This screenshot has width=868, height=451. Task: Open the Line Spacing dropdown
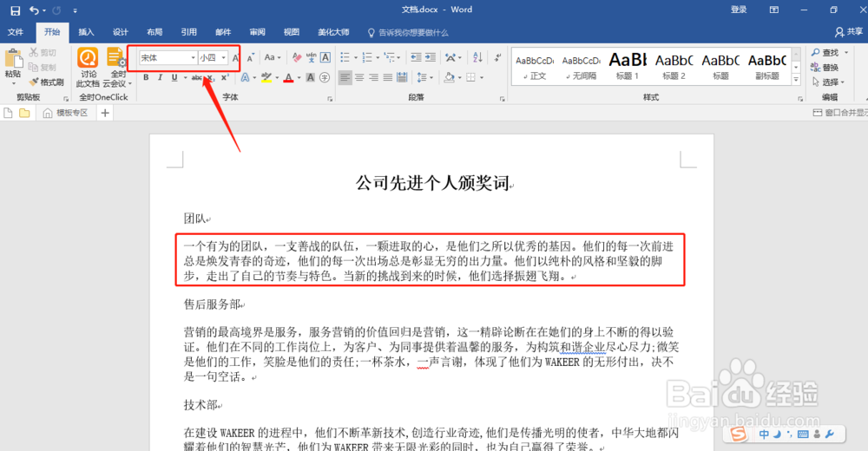[x=424, y=77]
